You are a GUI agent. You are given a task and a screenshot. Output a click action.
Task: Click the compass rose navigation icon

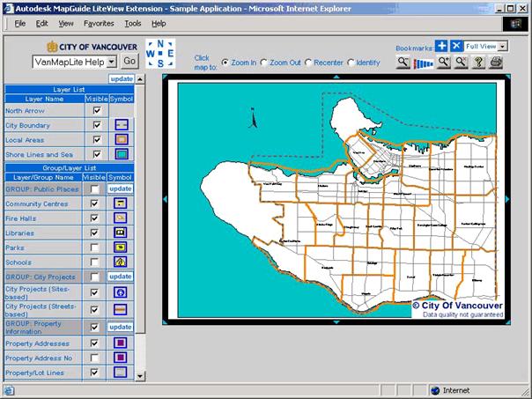(160, 54)
